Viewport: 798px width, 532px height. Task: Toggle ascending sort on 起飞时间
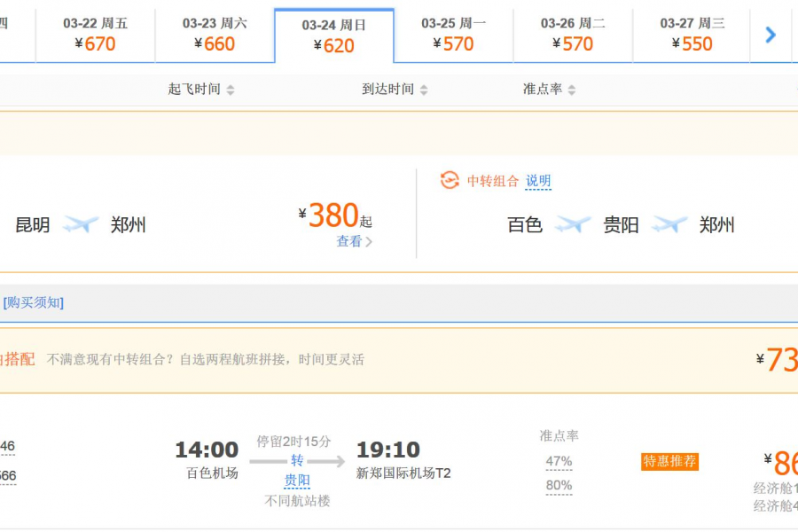232,85
